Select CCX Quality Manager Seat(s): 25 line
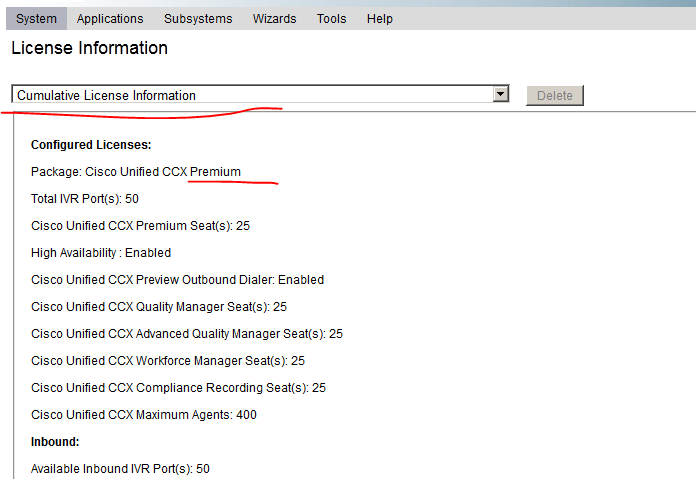Image resolution: width=696 pixels, height=479 pixels. pyautogui.click(x=159, y=307)
